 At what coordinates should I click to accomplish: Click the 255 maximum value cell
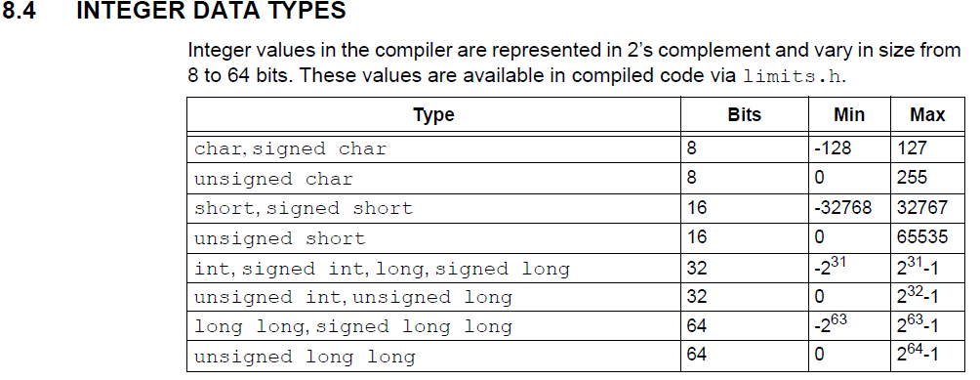(x=927, y=179)
